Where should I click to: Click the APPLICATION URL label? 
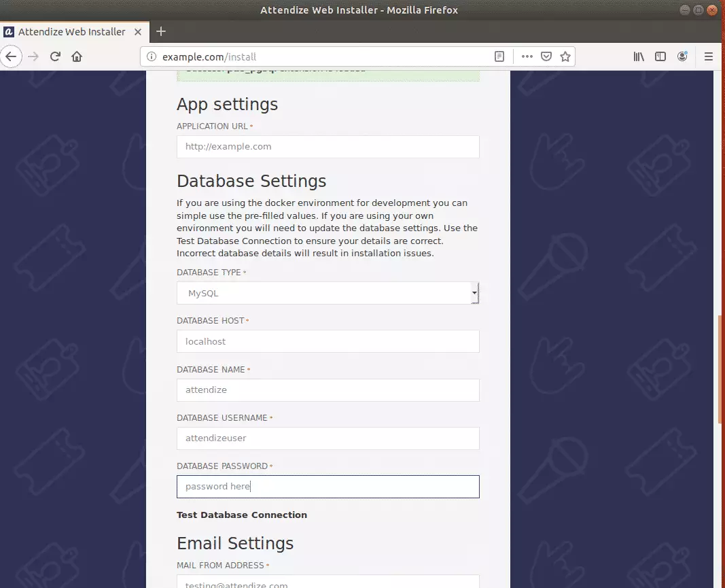212,126
